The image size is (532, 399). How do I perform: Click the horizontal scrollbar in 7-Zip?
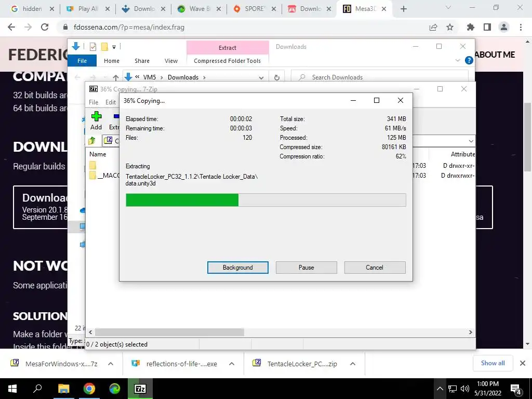pyautogui.click(x=169, y=332)
